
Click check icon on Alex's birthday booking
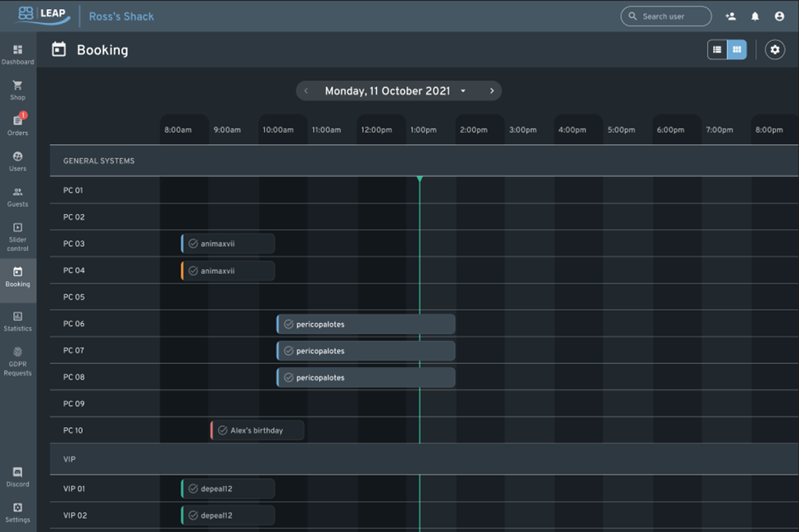222,430
